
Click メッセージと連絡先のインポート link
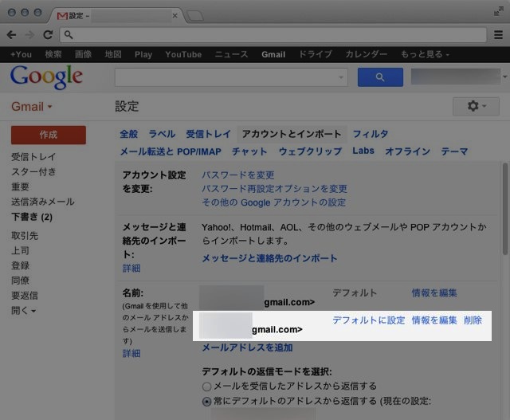pyautogui.click(x=269, y=258)
